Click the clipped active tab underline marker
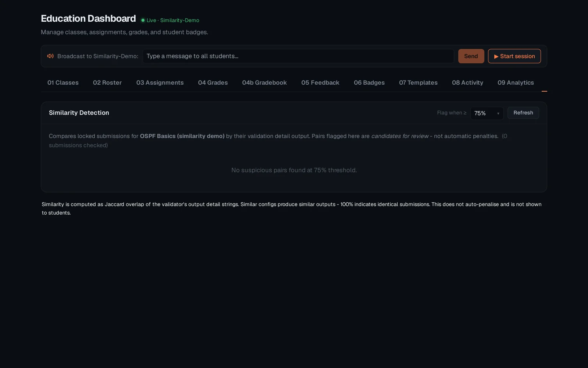Screen dimensions: 588x368 (x=544, y=91)
